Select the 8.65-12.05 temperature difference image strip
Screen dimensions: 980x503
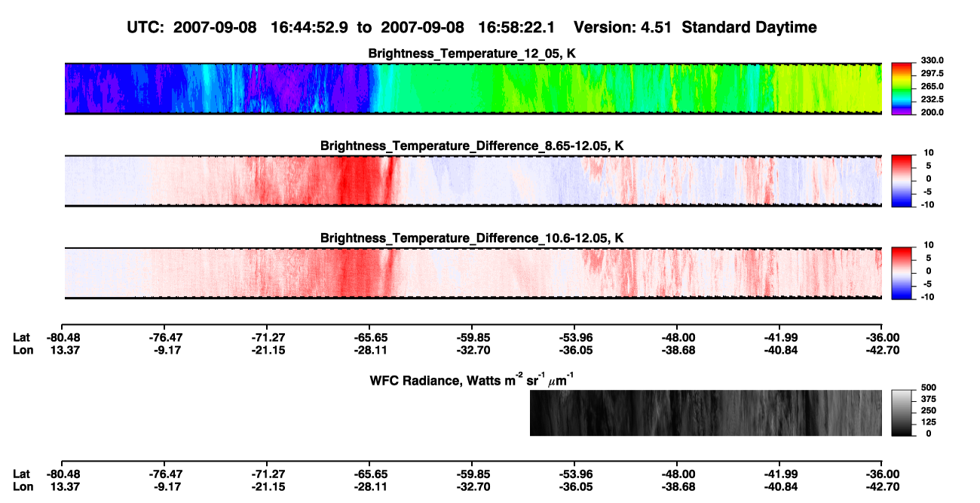point(473,181)
